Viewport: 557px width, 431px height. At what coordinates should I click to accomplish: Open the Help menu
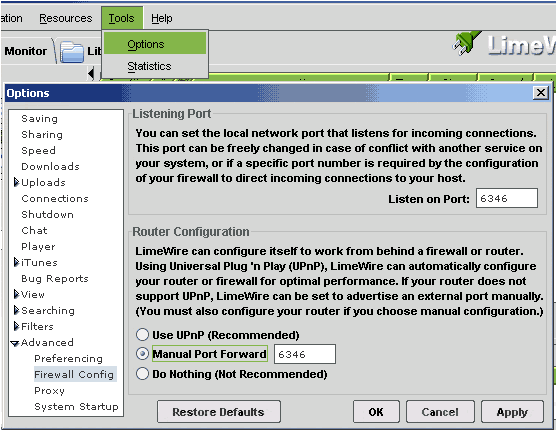click(x=162, y=18)
